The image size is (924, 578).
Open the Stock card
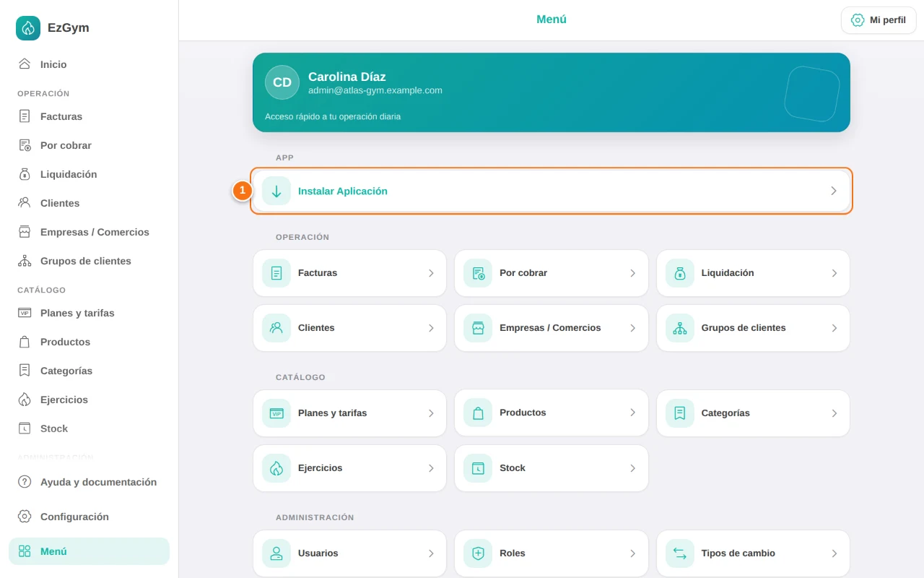pyautogui.click(x=552, y=468)
